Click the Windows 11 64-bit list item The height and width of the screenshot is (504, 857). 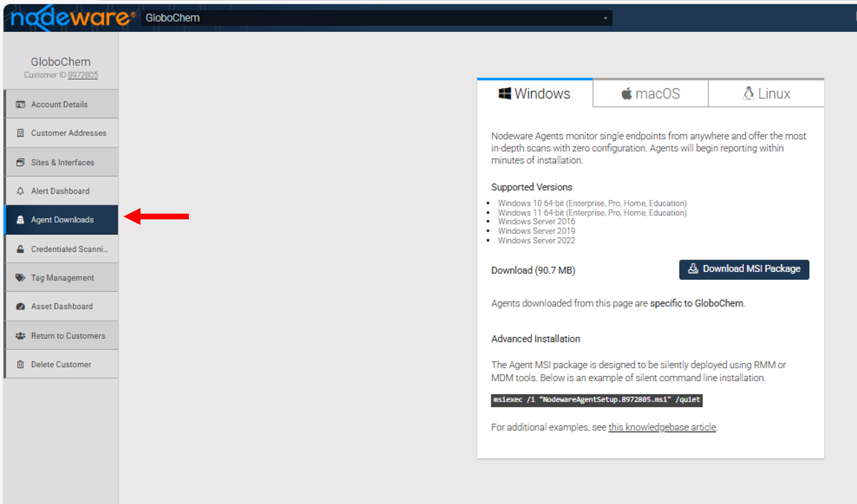tap(593, 213)
